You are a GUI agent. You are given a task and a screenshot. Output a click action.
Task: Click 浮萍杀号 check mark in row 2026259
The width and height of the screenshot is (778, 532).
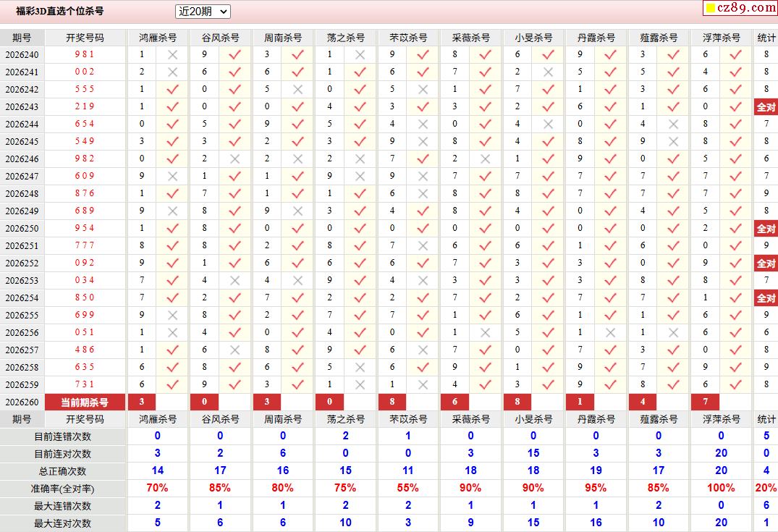[x=736, y=384]
